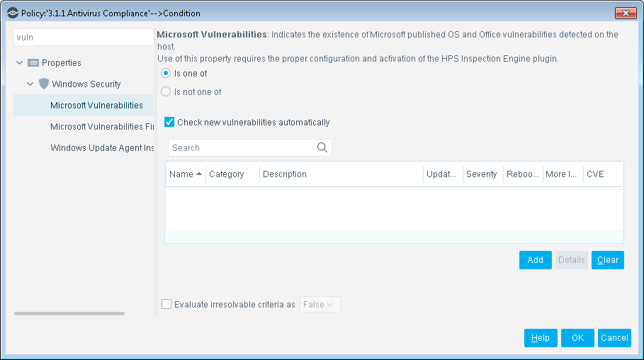
Task: Enable "Evaluate irresolvable criteria as" checkbox
Action: point(166,304)
